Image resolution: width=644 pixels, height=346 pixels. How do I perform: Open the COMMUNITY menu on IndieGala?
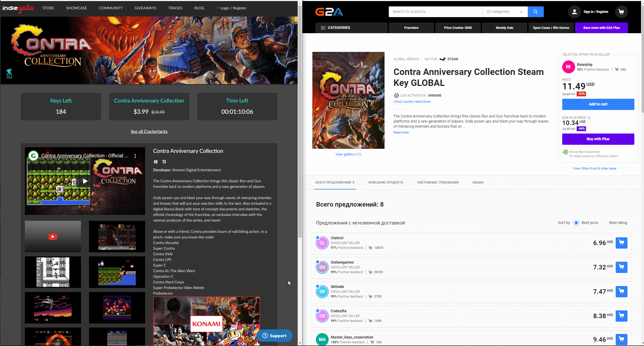pyautogui.click(x=111, y=8)
